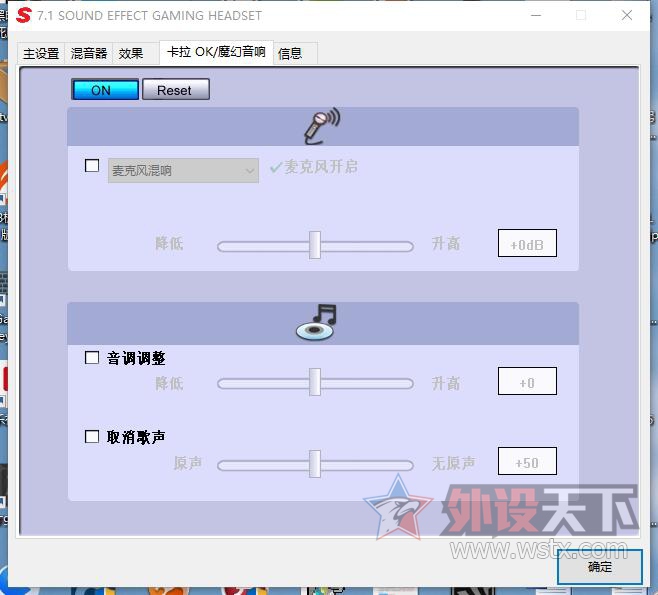Click the 原声 label beside vocal slider

pyautogui.click(x=188, y=463)
